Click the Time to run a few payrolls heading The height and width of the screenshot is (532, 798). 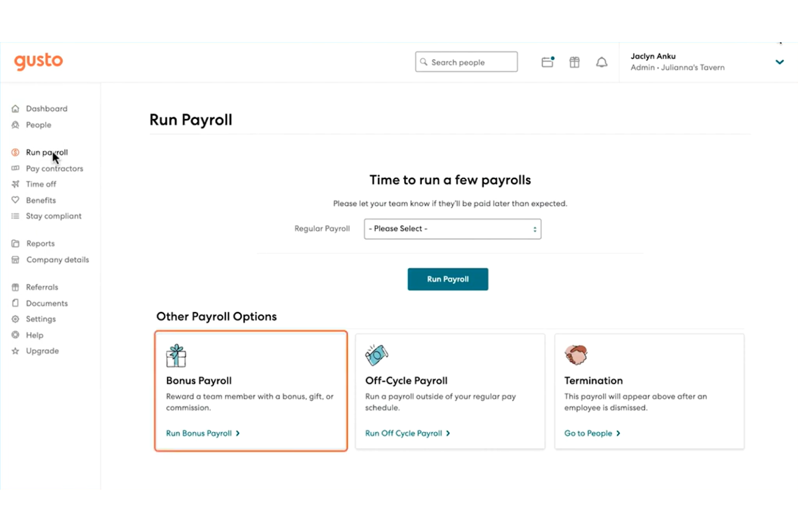(450, 180)
